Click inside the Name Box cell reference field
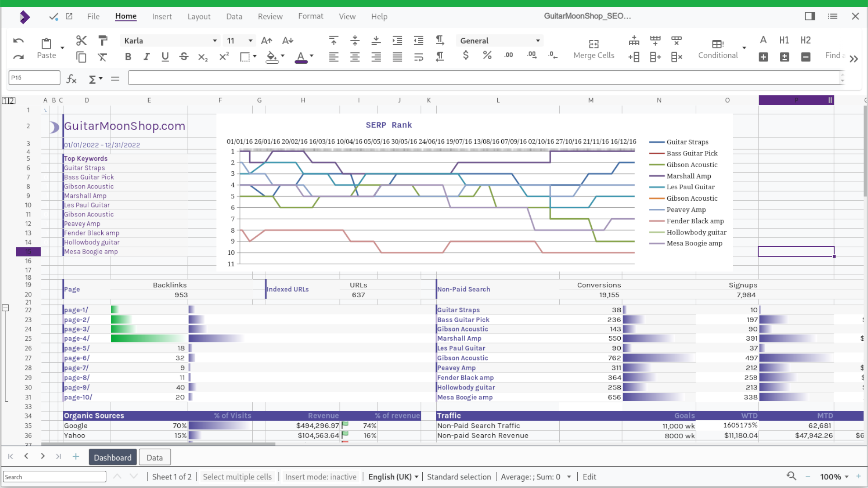Screen dimensions: 868x488 [x=34, y=77]
